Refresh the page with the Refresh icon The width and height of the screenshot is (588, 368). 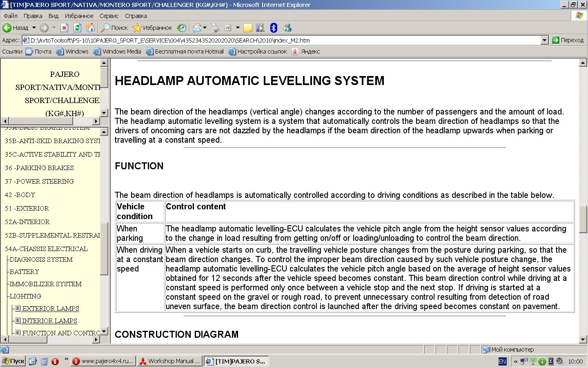(x=77, y=28)
